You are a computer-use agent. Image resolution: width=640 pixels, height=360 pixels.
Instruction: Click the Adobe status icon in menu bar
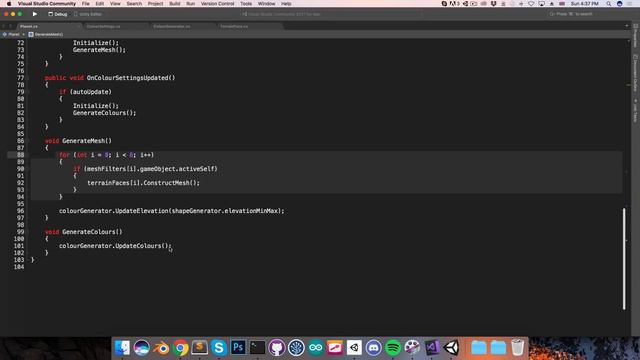point(454,4)
